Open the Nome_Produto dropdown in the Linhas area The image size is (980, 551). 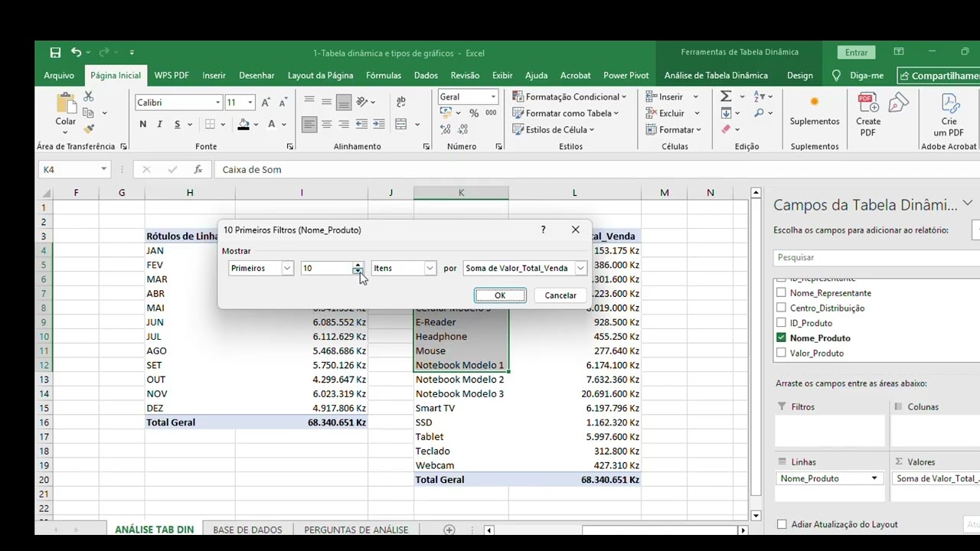(x=874, y=479)
